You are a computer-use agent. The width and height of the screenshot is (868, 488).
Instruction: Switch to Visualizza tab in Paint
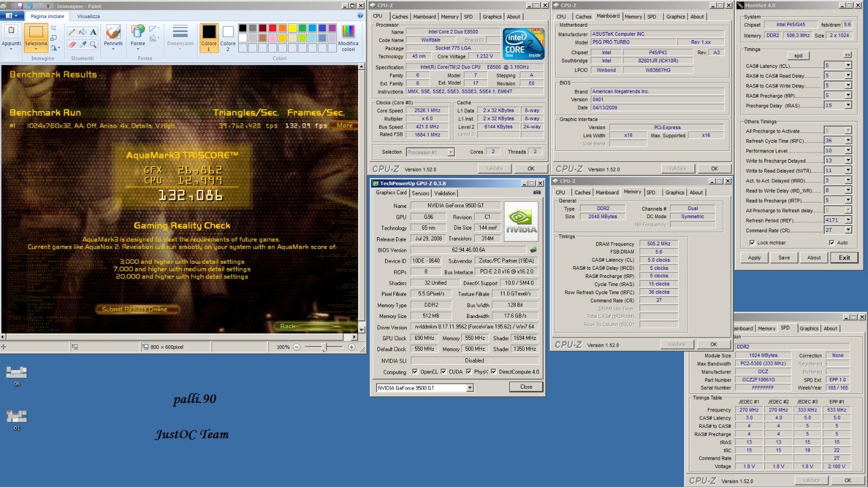88,16
